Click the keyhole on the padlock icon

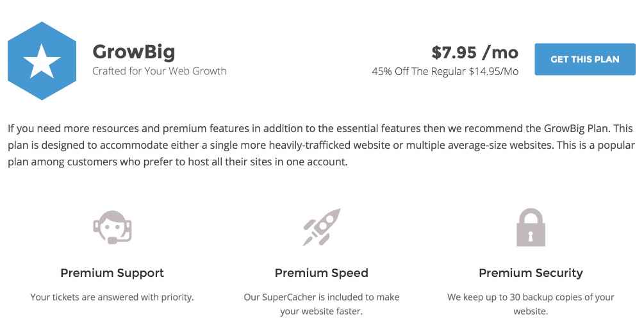[531, 237]
